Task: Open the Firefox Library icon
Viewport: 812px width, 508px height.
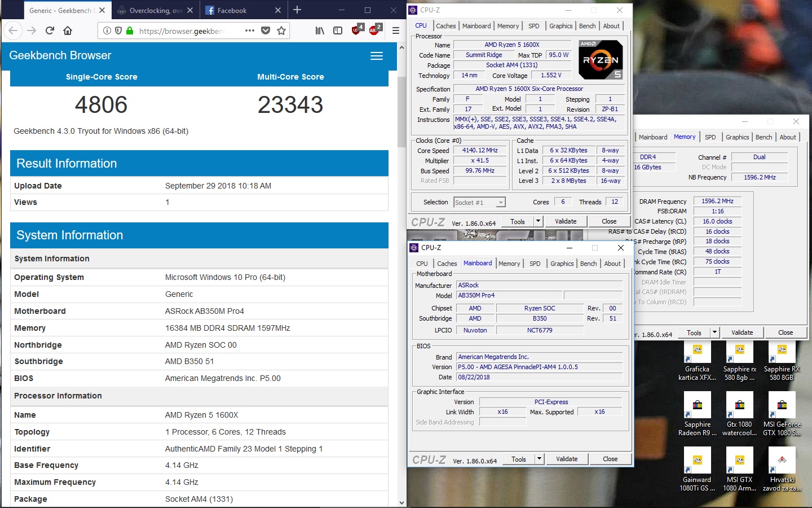Action: pos(320,30)
